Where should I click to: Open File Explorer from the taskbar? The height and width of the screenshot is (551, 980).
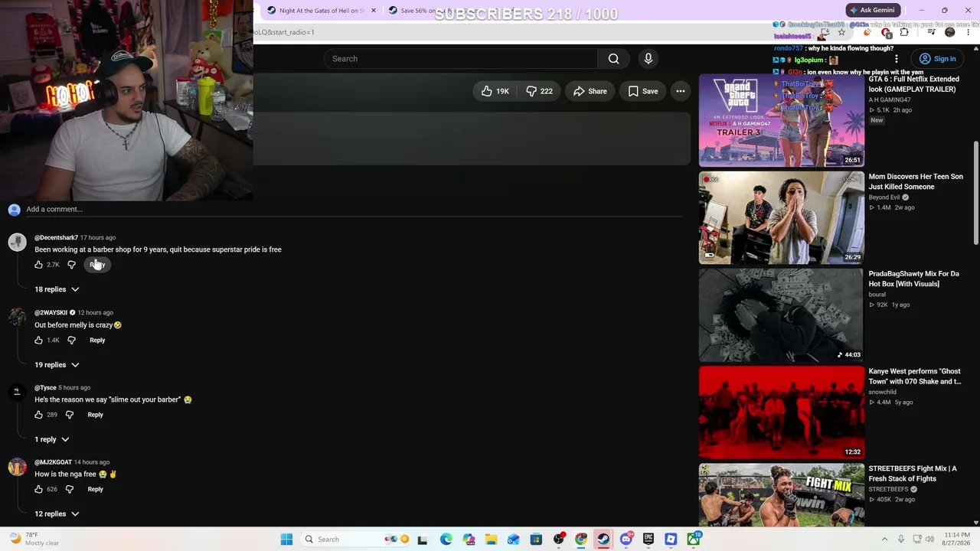click(x=491, y=540)
